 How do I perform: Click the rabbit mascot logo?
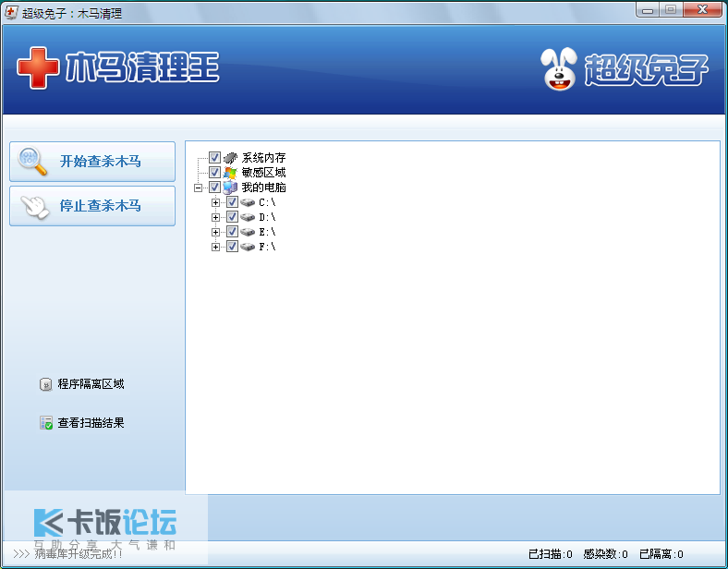coord(559,68)
